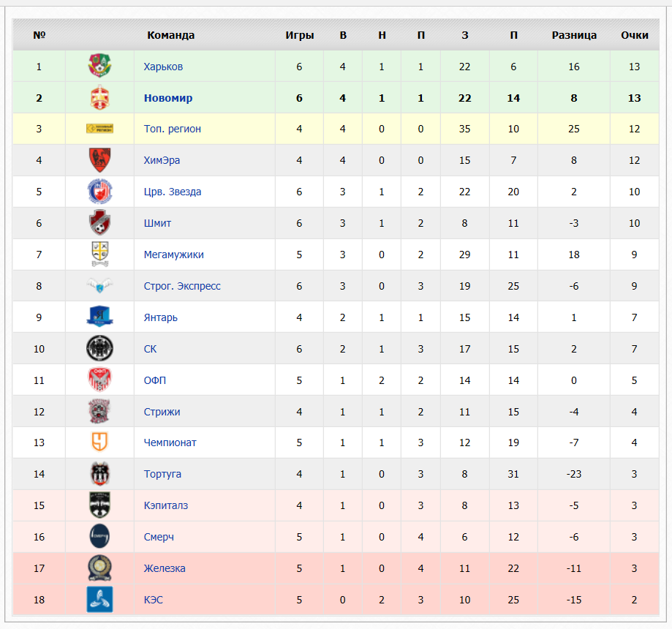Click the Харьков team crest icon

99,66
